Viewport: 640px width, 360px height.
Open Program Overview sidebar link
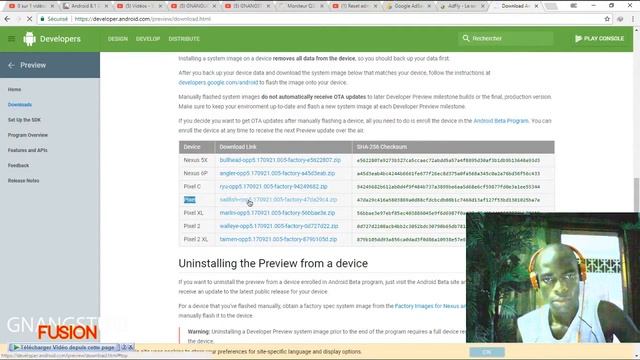pyautogui.click(x=28, y=135)
